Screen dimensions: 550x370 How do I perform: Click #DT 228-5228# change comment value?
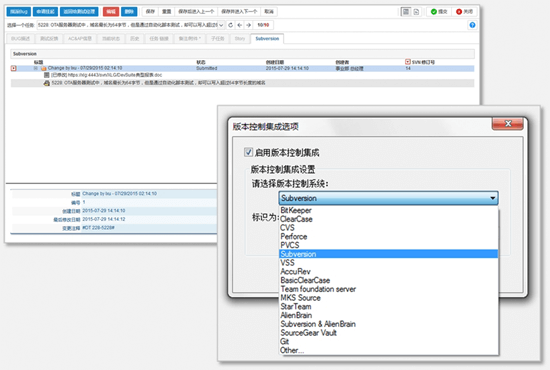[x=99, y=228]
